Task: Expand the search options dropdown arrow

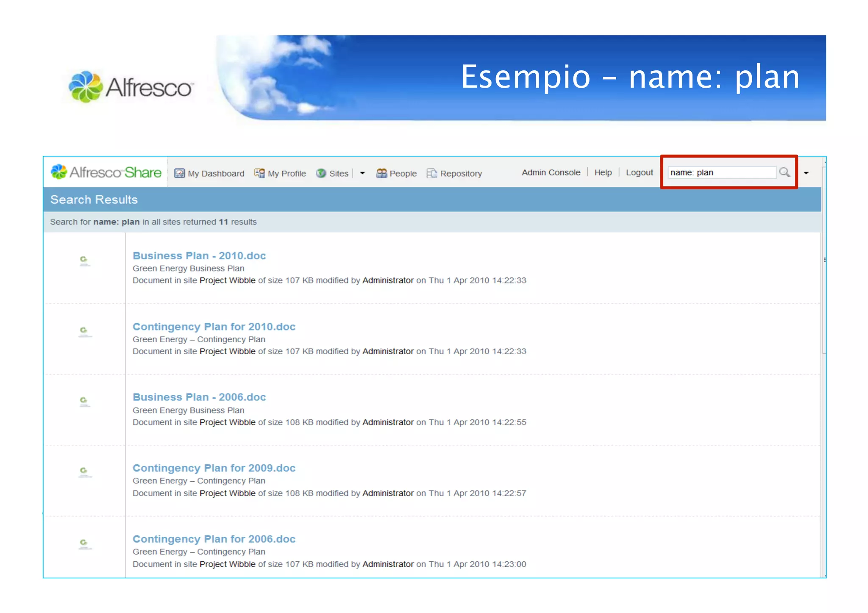Action: click(806, 173)
